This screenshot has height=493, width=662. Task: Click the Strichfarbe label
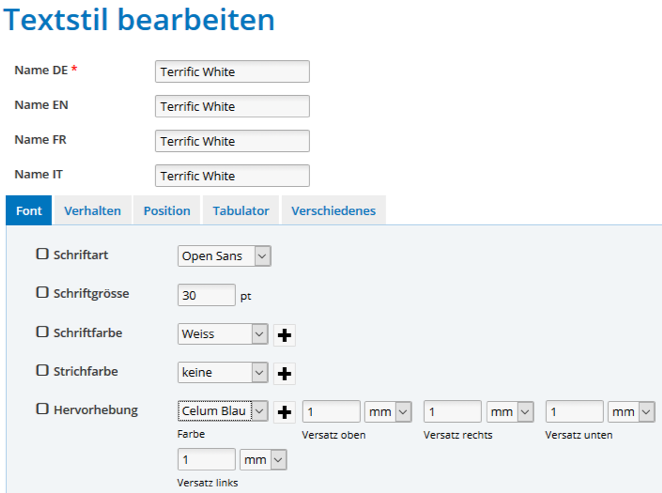pos(86,371)
